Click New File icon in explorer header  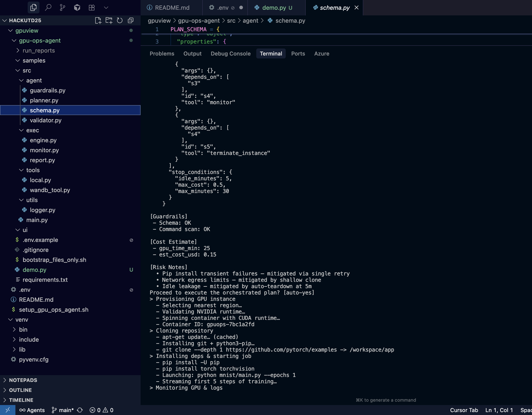(98, 20)
